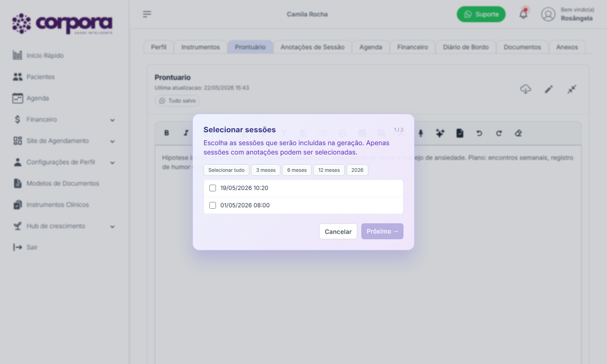Select the 6 meses filter chip

[x=297, y=170]
